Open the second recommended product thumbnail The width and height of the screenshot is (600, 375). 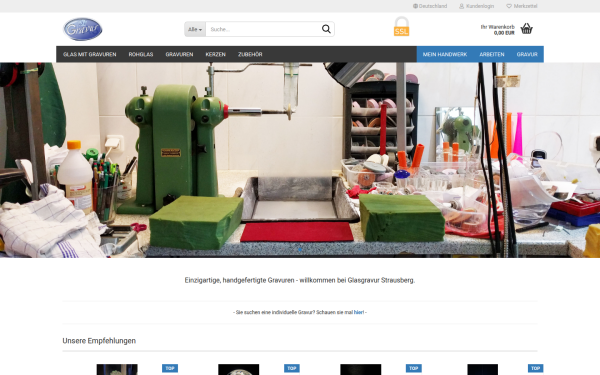tap(239, 370)
